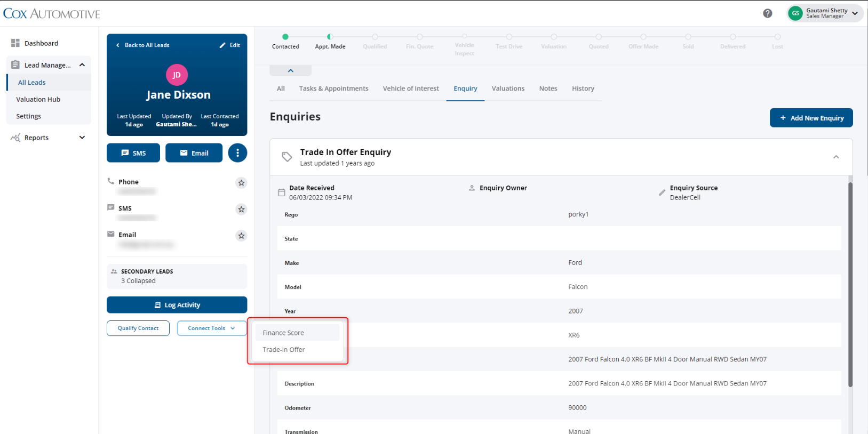Collapse the lead stage progress panel
This screenshot has width=868, height=434.
pos(291,70)
